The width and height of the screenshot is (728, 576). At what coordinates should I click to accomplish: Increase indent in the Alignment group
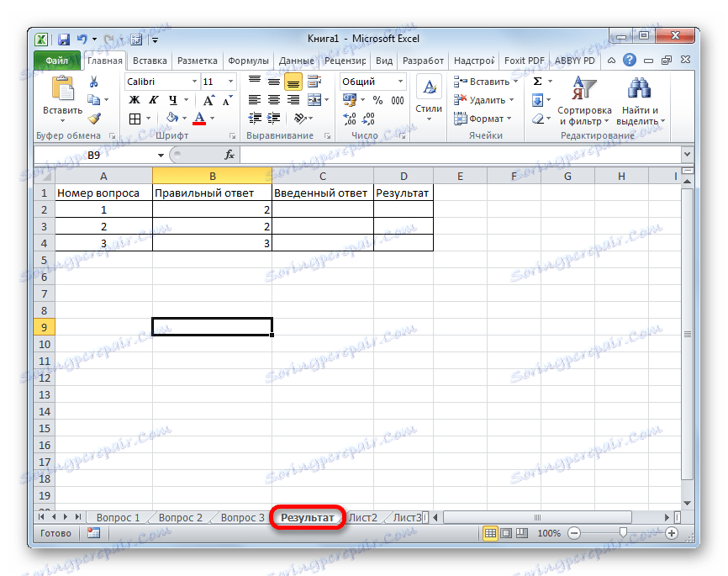(x=274, y=118)
